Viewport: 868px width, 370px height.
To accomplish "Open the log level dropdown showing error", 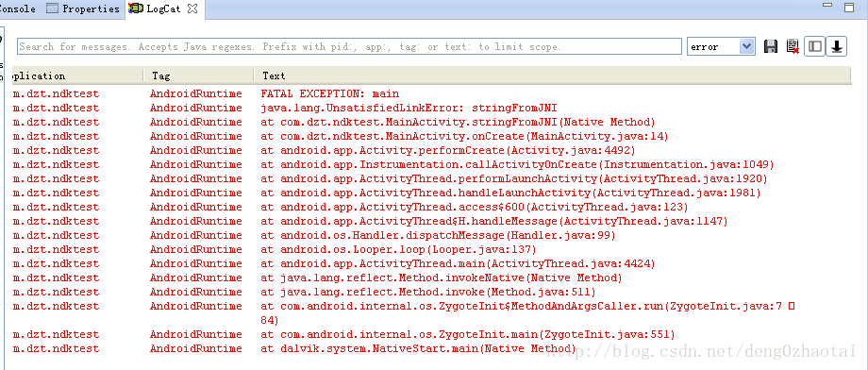I will (x=721, y=46).
